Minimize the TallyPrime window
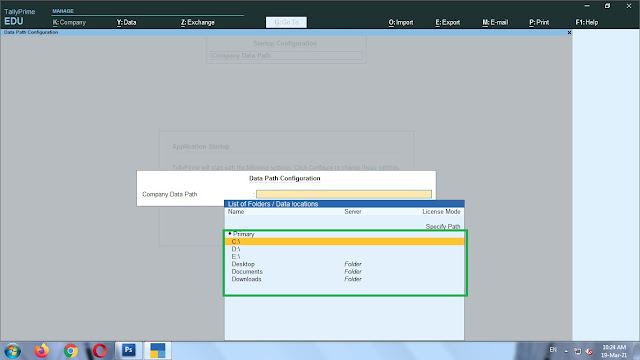This screenshot has width=640, height=360. point(587,6)
